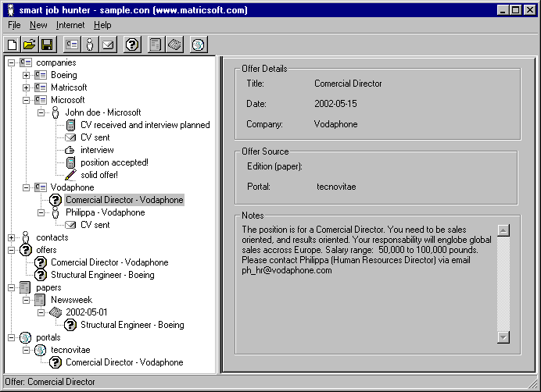Collapse the portals tree node
This screenshot has height=392, width=541.
point(12,337)
